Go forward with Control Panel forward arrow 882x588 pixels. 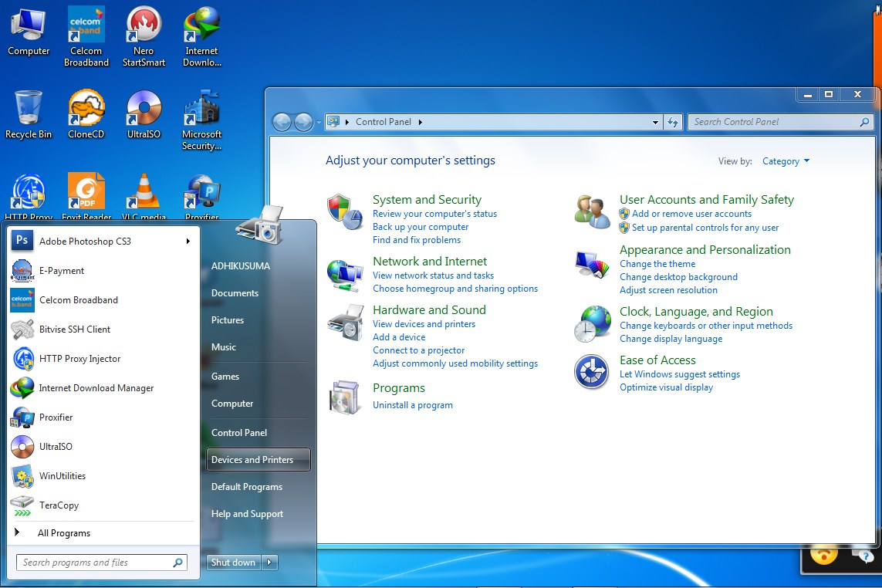click(x=303, y=122)
